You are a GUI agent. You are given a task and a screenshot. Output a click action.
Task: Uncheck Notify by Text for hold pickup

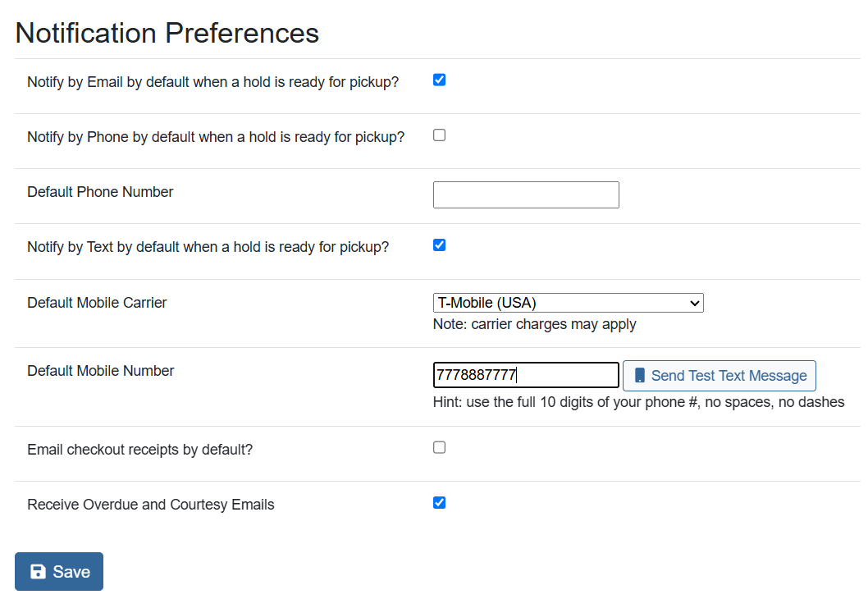tap(439, 245)
